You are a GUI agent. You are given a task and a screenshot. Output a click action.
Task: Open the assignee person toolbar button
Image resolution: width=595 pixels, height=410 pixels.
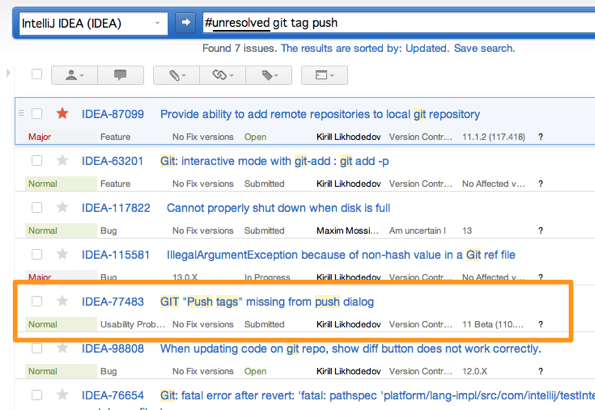74,75
